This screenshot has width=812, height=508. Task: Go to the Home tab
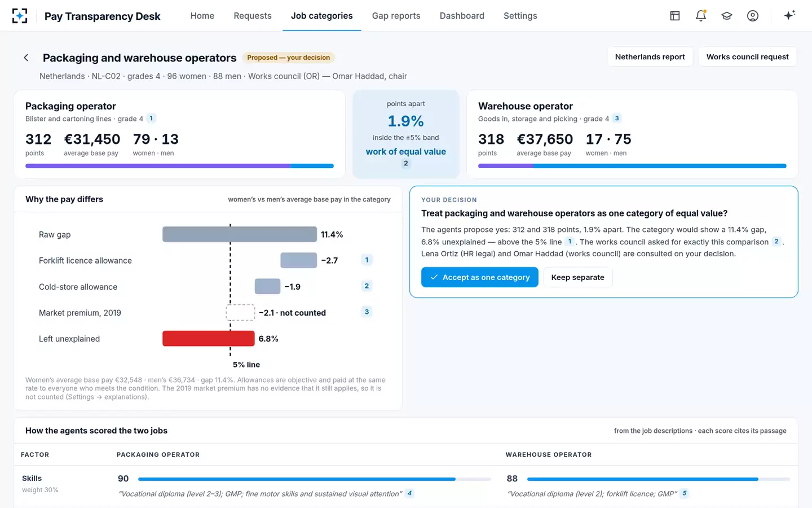(202, 16)
